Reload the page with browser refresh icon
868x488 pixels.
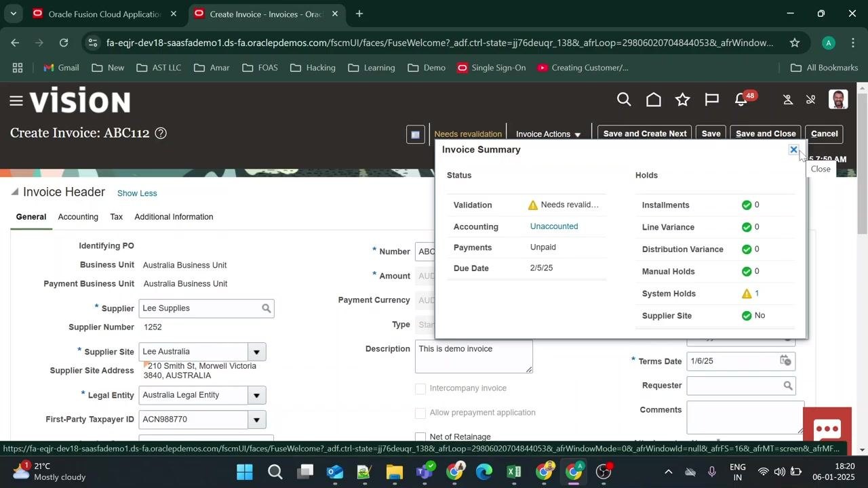[64, 43]
